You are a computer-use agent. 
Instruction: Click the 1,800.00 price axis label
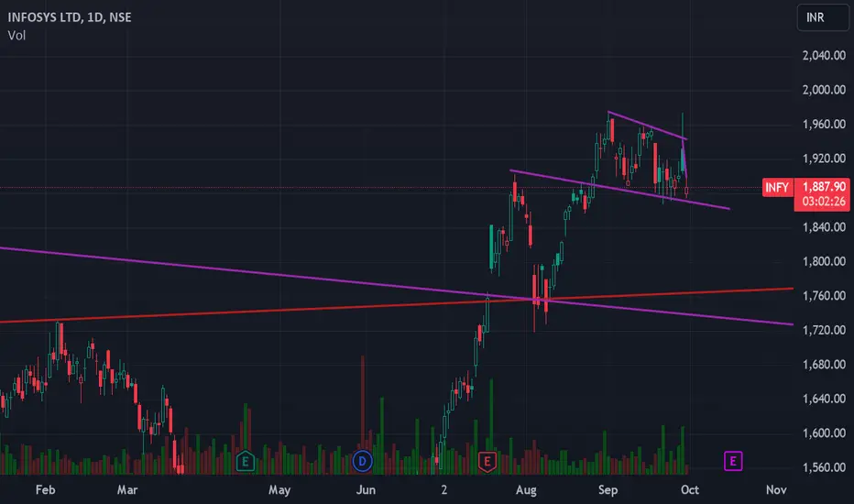[x=824, y=261]
